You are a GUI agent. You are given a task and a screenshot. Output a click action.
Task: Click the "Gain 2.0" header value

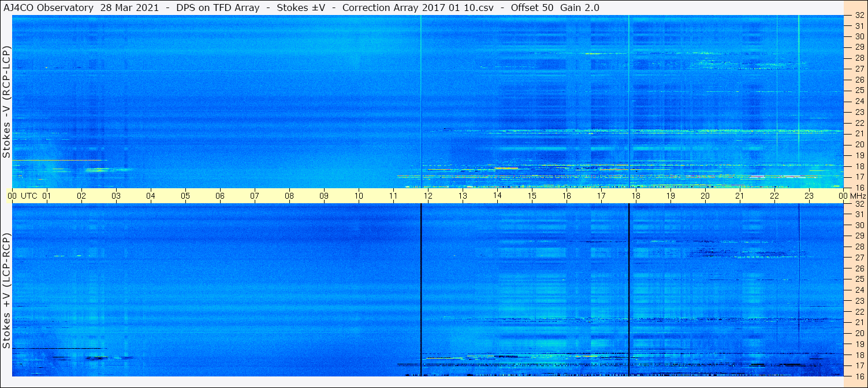[580, 8]
